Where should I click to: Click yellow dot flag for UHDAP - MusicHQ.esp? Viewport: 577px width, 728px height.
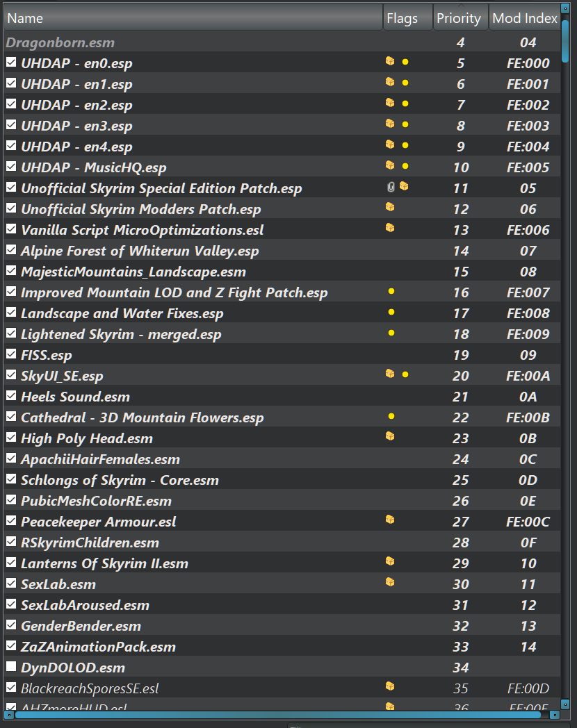click(x=405, y=166)
